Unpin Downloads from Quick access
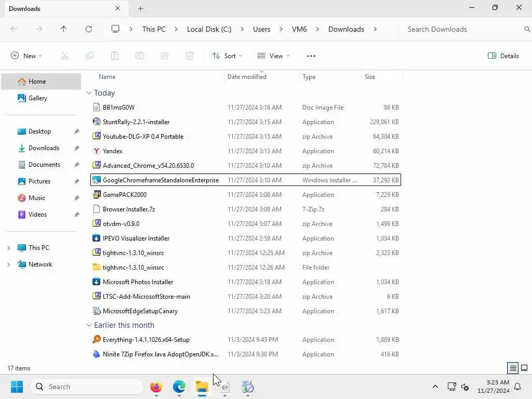 (77, 148)
